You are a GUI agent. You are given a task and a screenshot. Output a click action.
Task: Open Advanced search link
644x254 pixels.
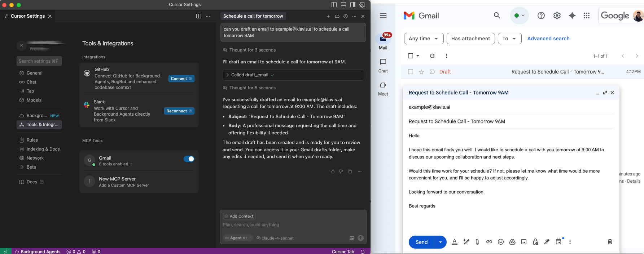(x=548, y=39)
